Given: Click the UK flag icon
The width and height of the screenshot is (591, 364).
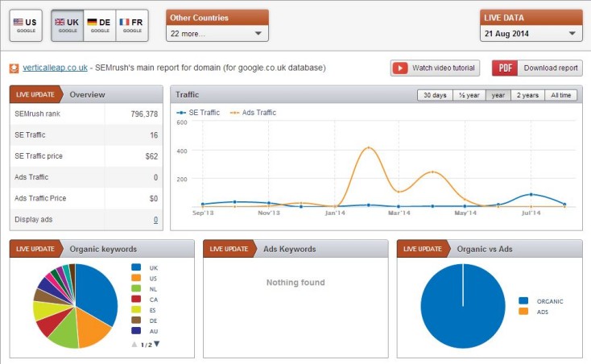Looking at the screenshot, I should (60, 22).
